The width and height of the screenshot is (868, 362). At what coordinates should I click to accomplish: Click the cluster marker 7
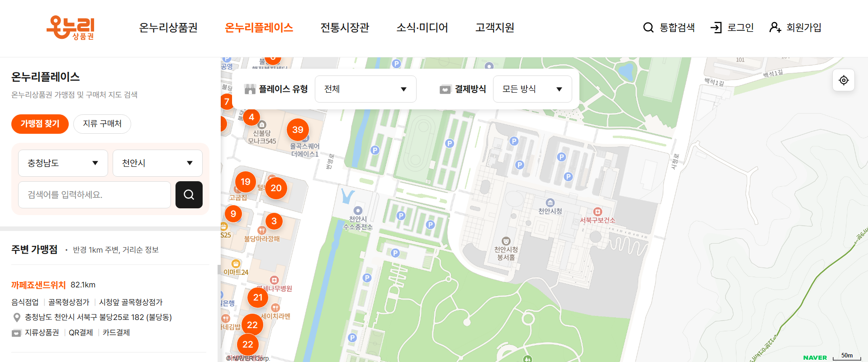coord(227,101)
